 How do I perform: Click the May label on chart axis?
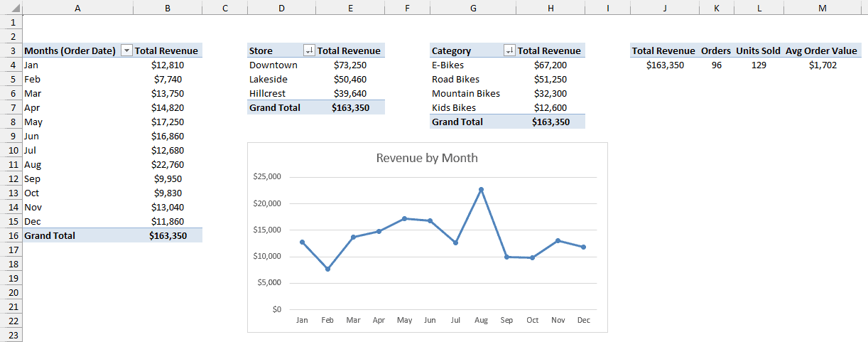click(x=404, y=321)
